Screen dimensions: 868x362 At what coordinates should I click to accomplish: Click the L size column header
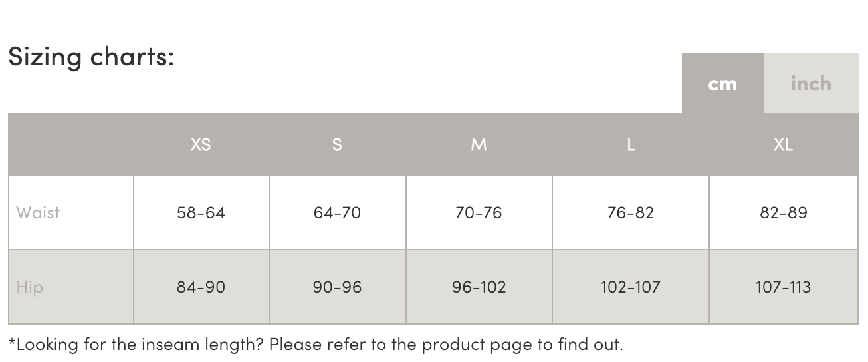(x=631, y=144)
